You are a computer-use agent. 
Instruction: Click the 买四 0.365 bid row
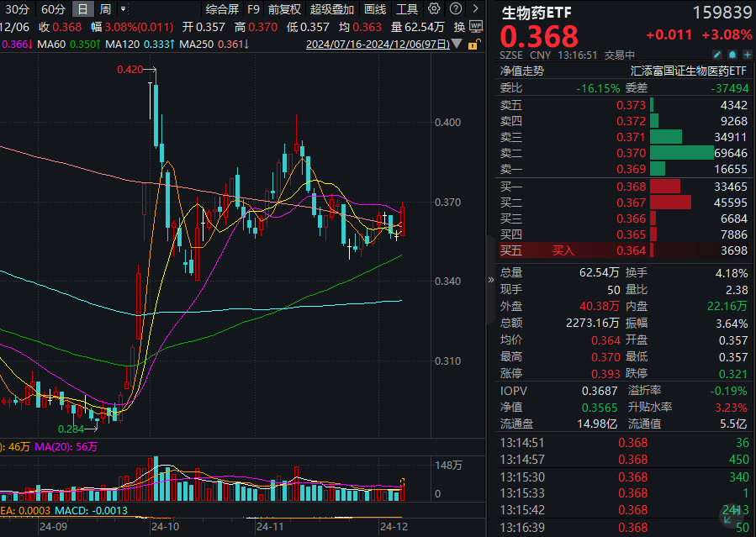(x=623, y=234)
